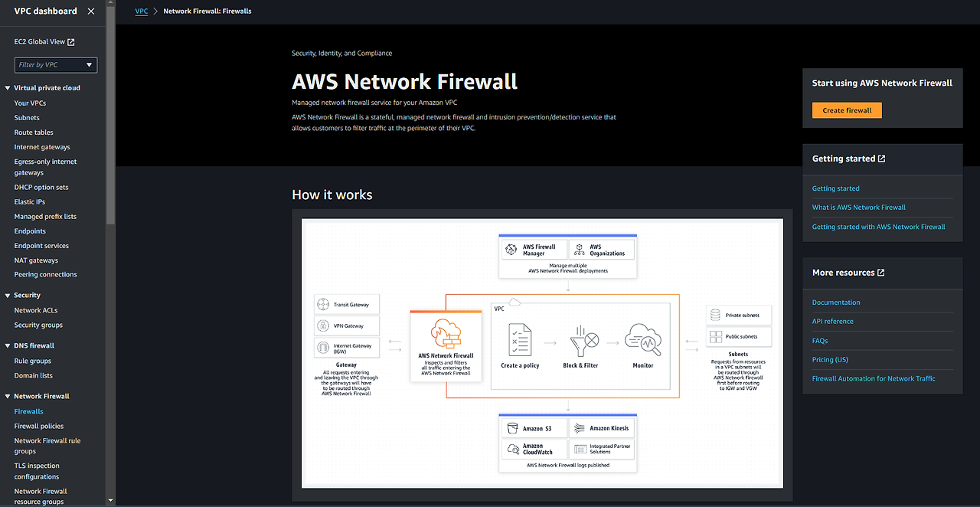Collapse the Security section

(7, 296)
